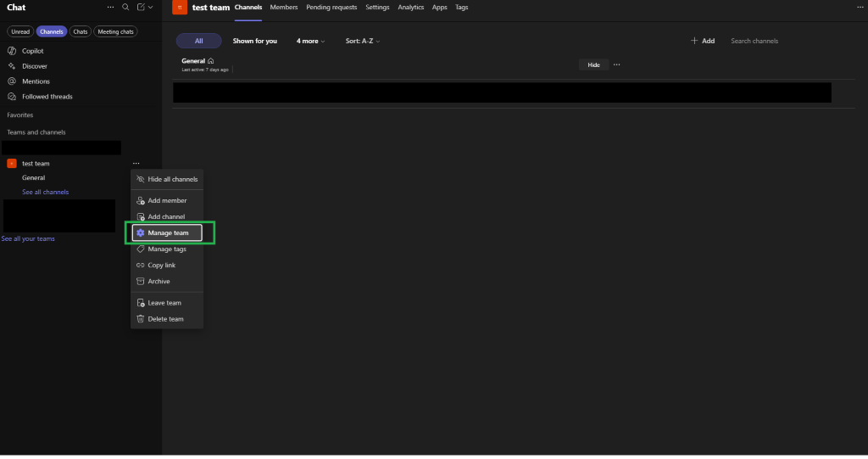Click See all your teams link

point(28,239)
